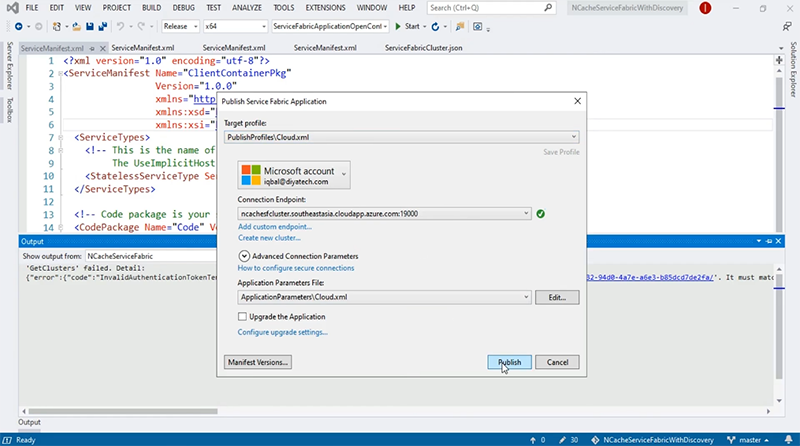This screenshot has width=800, height=446.
Task: Close the Output panel
Action: (x=778, y=241)
